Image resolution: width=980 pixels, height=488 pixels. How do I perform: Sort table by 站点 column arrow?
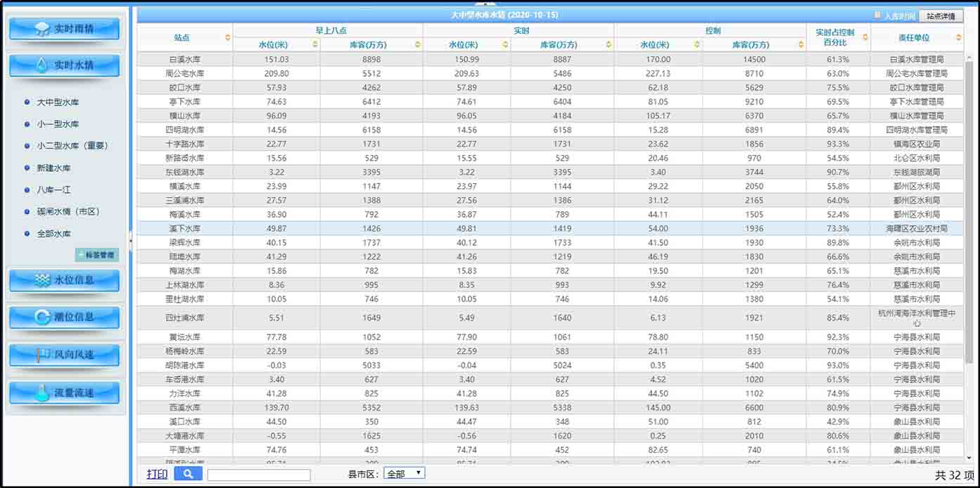227,37
